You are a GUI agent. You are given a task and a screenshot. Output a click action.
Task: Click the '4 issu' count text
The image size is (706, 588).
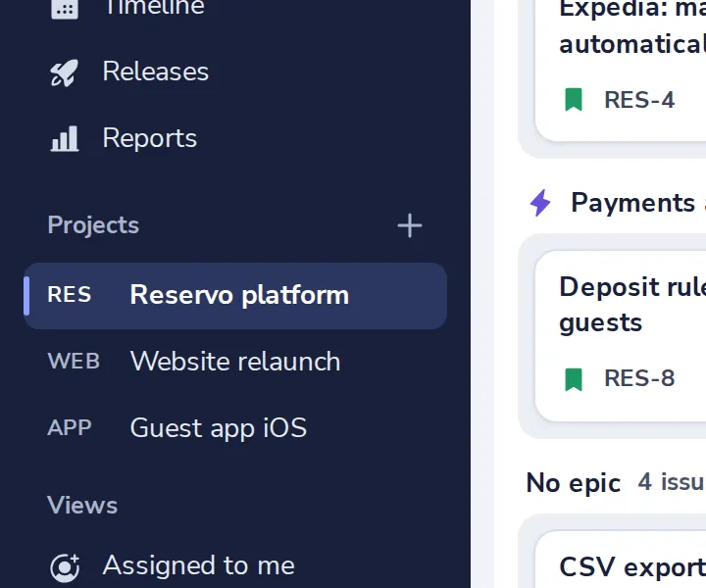click(x=672, y=482)
